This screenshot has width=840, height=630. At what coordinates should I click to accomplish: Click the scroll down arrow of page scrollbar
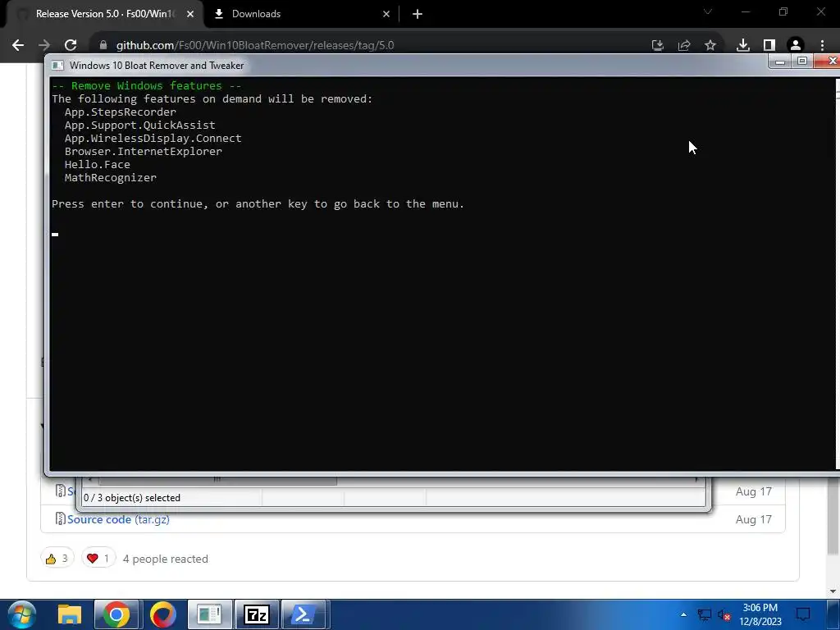coord(833,592)
